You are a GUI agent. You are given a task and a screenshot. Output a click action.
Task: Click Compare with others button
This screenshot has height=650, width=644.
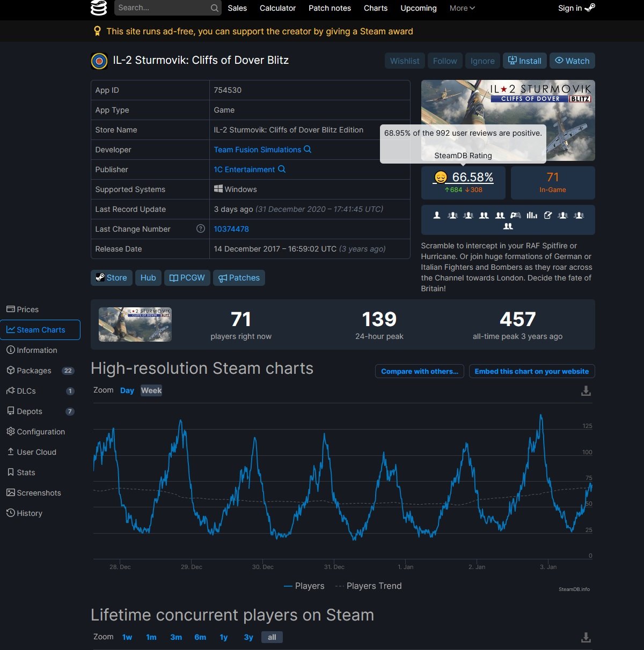(x=420, y=371)
